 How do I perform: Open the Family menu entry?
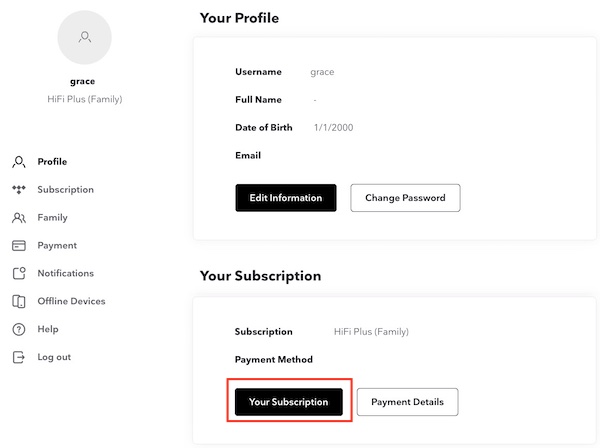[52, 218]
